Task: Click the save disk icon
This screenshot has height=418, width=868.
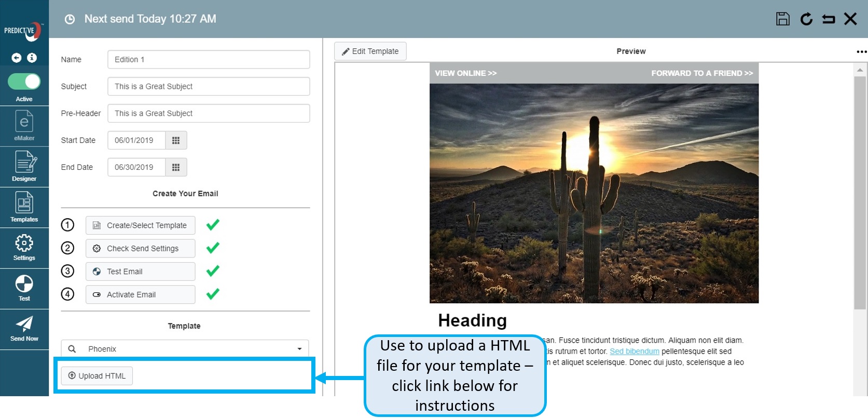Action: (x=782, y=19)
